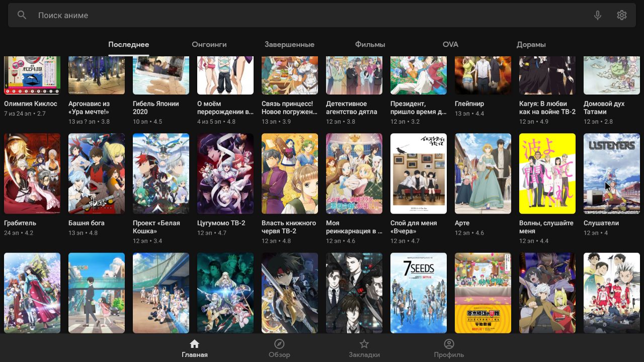Click the search magnifier icon

pos(22,15)
